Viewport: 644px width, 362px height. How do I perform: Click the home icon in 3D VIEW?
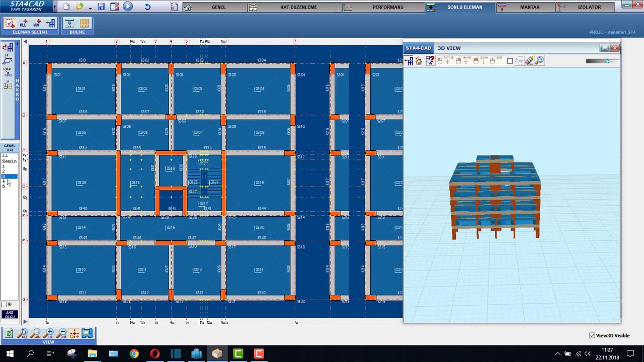point(419,61)
